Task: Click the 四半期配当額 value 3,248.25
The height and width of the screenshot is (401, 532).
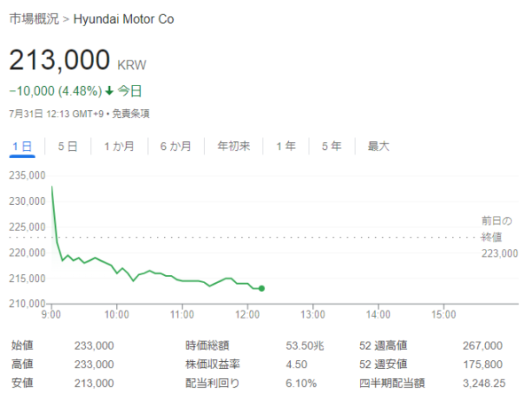Action: pos(482,383)
